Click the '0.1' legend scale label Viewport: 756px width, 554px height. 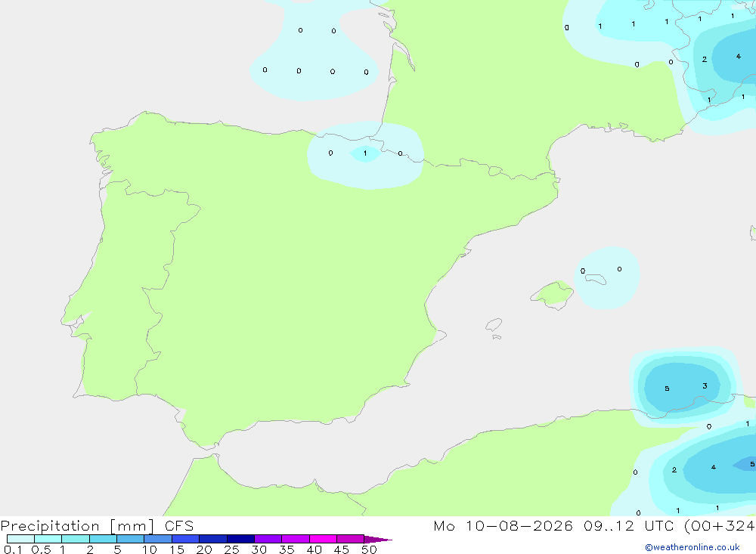[13, 549]
